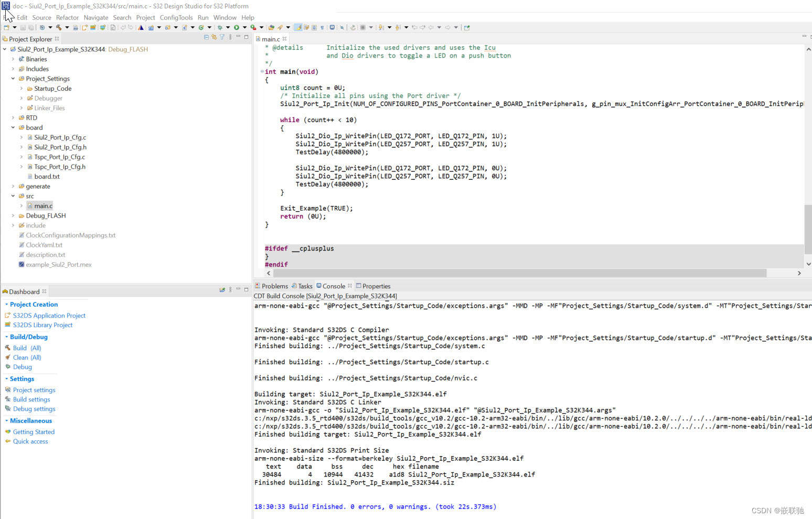Click the Dashboard toolbar folder icon
812x519 pixels.
click(222, 289)
